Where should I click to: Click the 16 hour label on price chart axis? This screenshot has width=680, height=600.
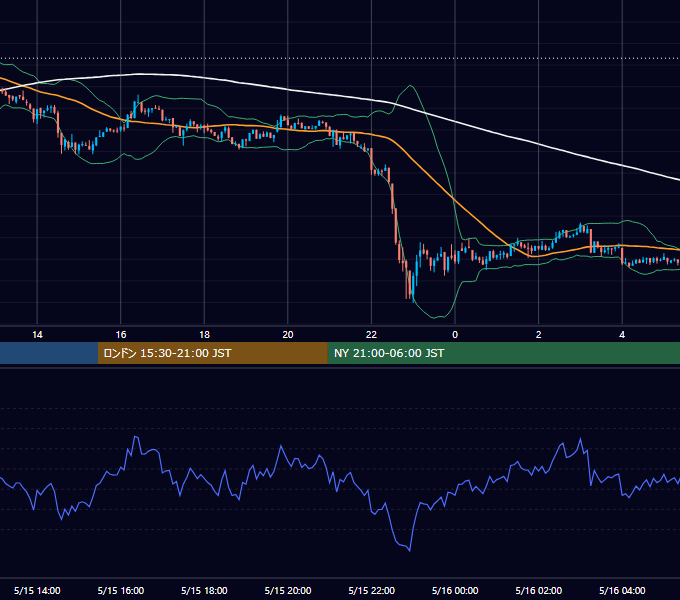[x=121, y=335]
